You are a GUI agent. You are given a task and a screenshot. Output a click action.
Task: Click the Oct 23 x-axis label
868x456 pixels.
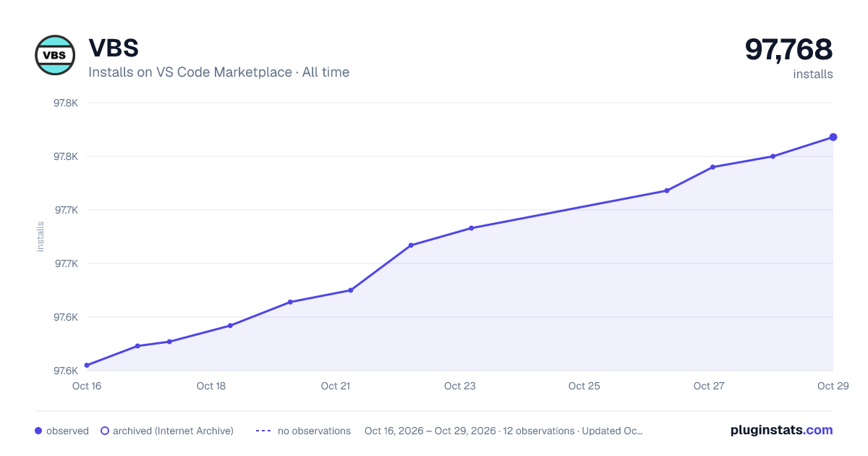[460, 386]
